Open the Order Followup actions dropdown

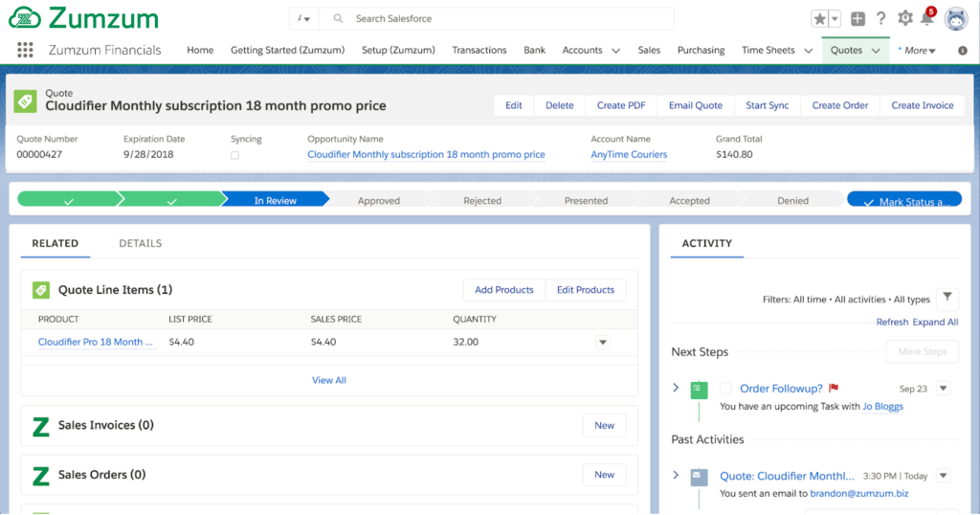coord(943,388)
